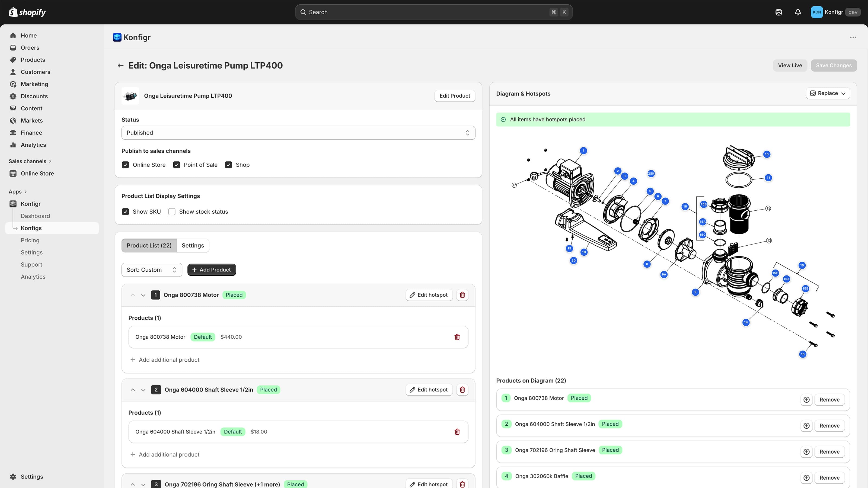The height and width of the screenshot is (488, 868).
Task: Click the Add Product button
Action: click(212, 270)
